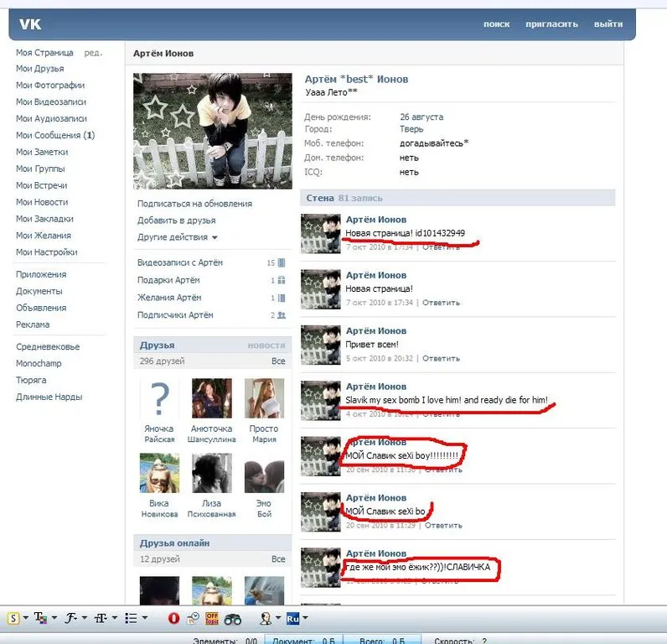Open the font style F dropdown arrow

[85, 618]
